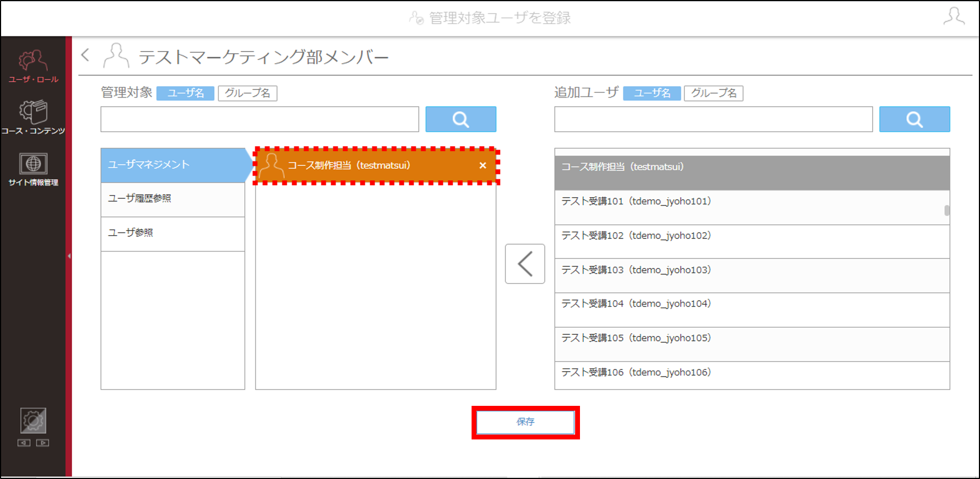
Task: Open the ユーザ・ロール sidebar icon
Action: tap(33, 66)
